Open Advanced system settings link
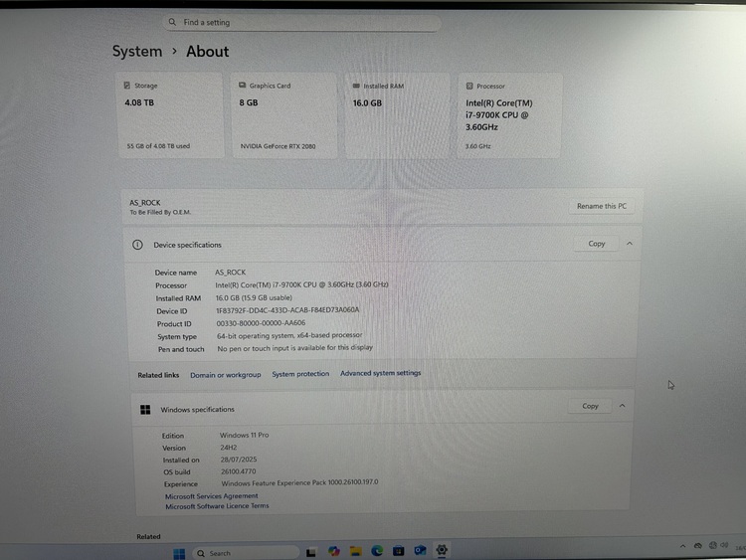Image resolution: width=746 pixels, height=560 pixels. point(380,373)
